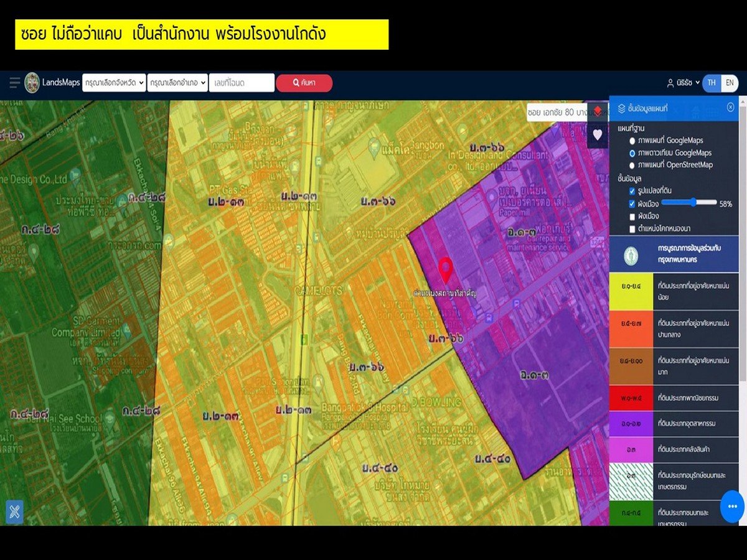
Task: Click the red พ.๑-พ.๕ legend swatch
Action: pos(631,398)
